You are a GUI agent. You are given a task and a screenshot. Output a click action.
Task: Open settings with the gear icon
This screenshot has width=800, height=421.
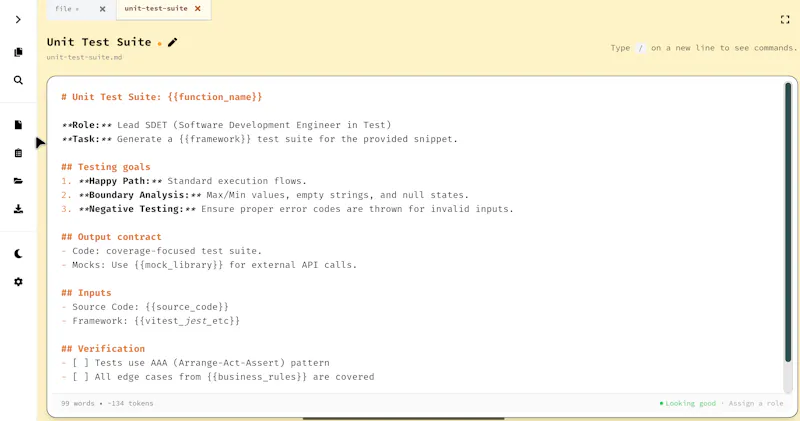click(18, 282)
